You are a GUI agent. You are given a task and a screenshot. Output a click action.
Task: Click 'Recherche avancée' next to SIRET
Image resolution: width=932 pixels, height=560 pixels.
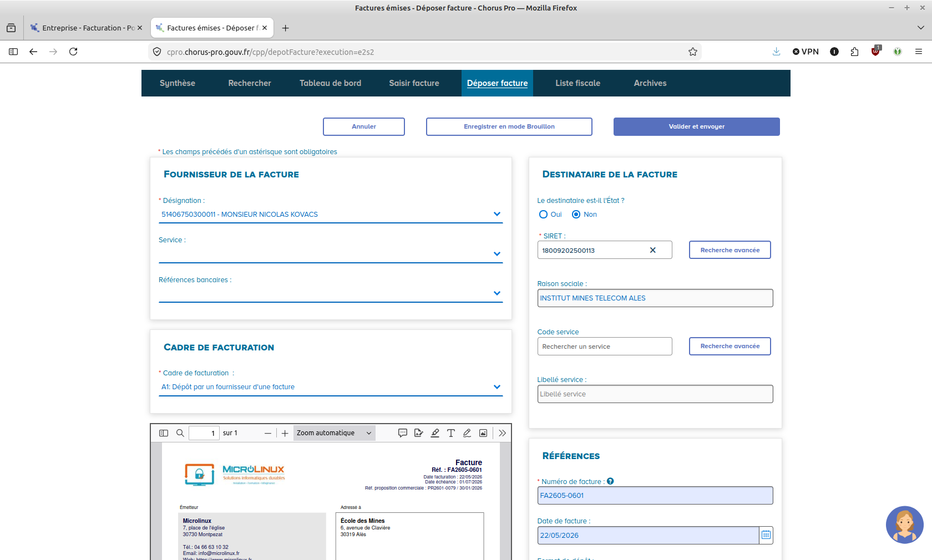(730, 250)
